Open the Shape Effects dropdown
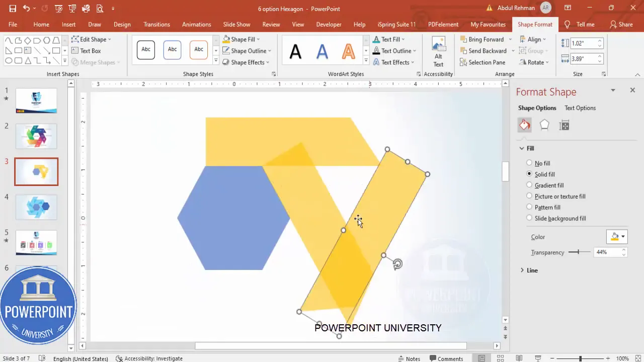The width and height of the screenshot is (644, 362). [246, 62]
